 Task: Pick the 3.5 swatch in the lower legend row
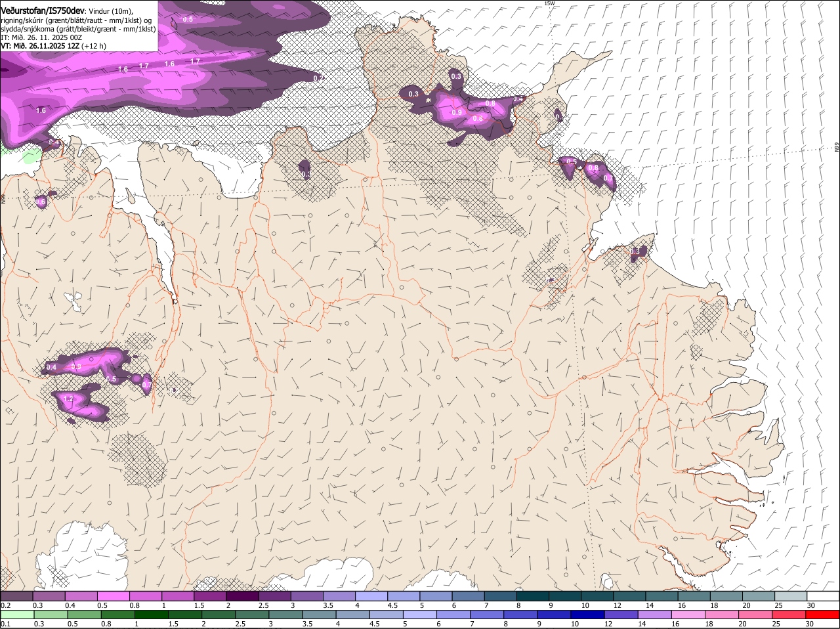319,615
